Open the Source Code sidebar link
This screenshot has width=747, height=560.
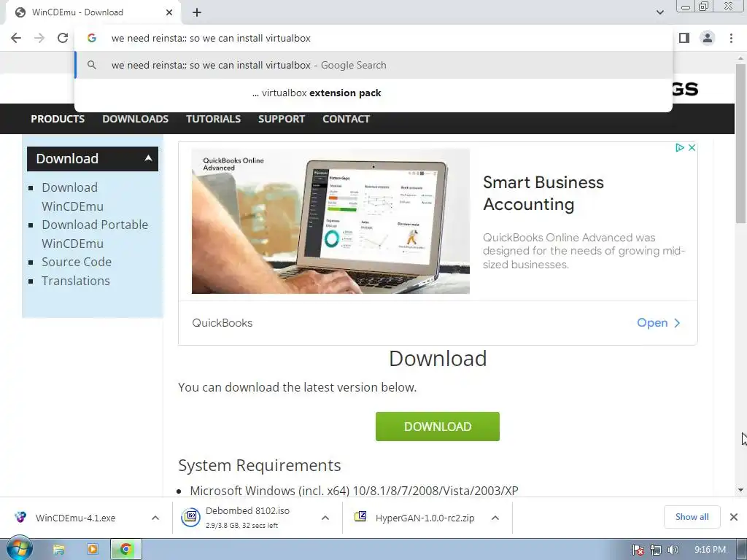pos(77,262)
